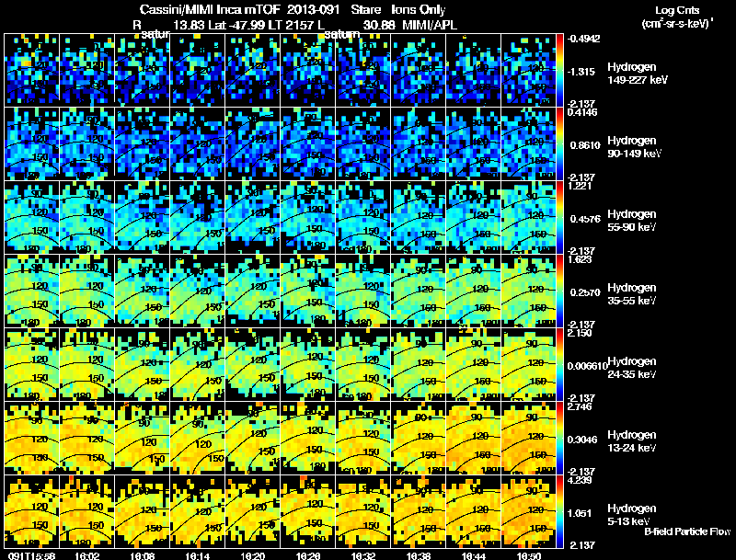The height and width of the screenshot is (560, 736).
Task: Click the 'Hydrogen 90-149 keV' row label
Action: (634, 147)
